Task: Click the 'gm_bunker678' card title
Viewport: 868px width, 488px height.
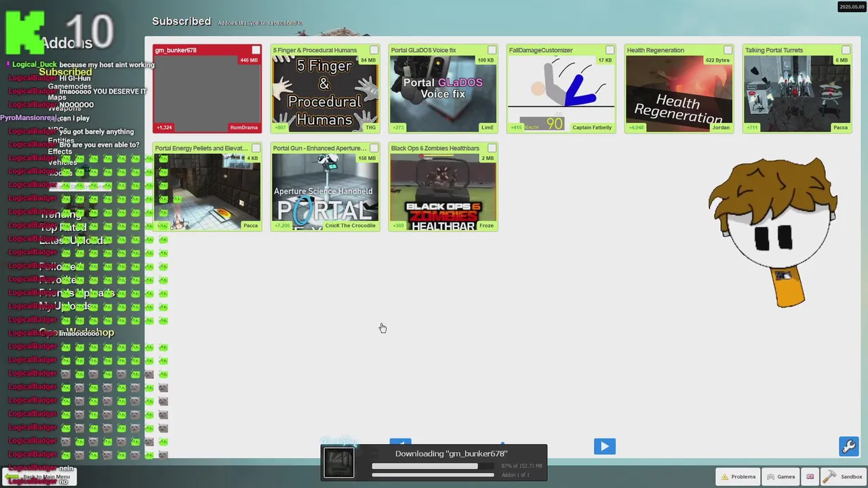Action: pyautogui.click(x=176, y=50)
